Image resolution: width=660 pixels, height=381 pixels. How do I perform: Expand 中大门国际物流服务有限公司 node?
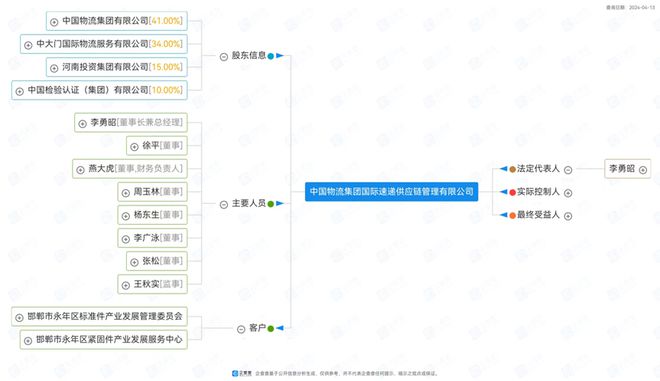click(x=28, y=45)
